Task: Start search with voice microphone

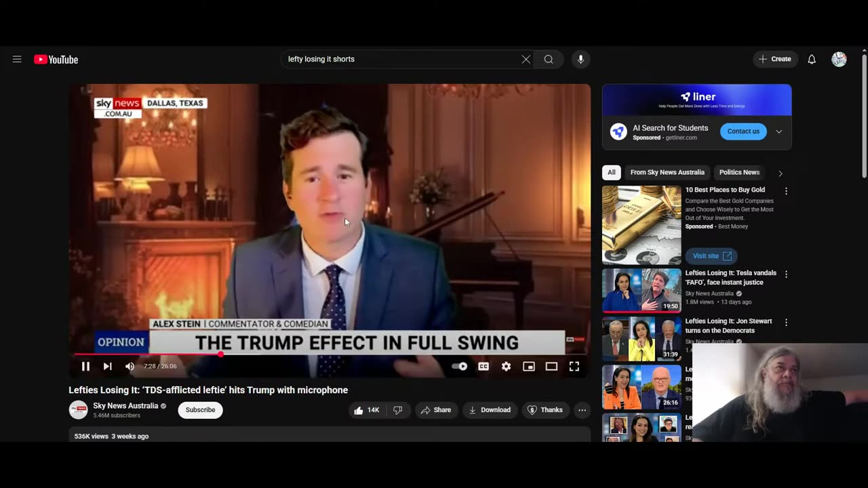Action: [580, 60]
